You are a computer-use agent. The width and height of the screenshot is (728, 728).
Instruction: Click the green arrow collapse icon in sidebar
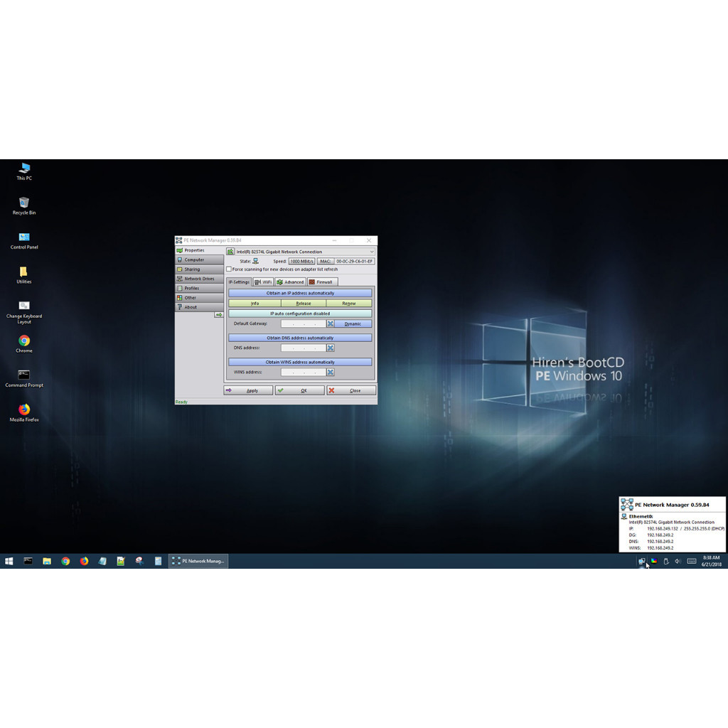tap(219, 315)
